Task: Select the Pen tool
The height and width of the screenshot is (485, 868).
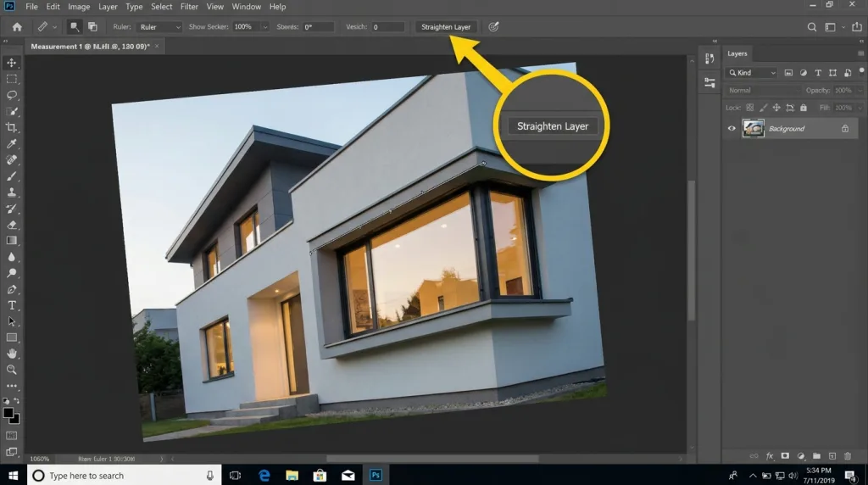Action: click(12, 290)
